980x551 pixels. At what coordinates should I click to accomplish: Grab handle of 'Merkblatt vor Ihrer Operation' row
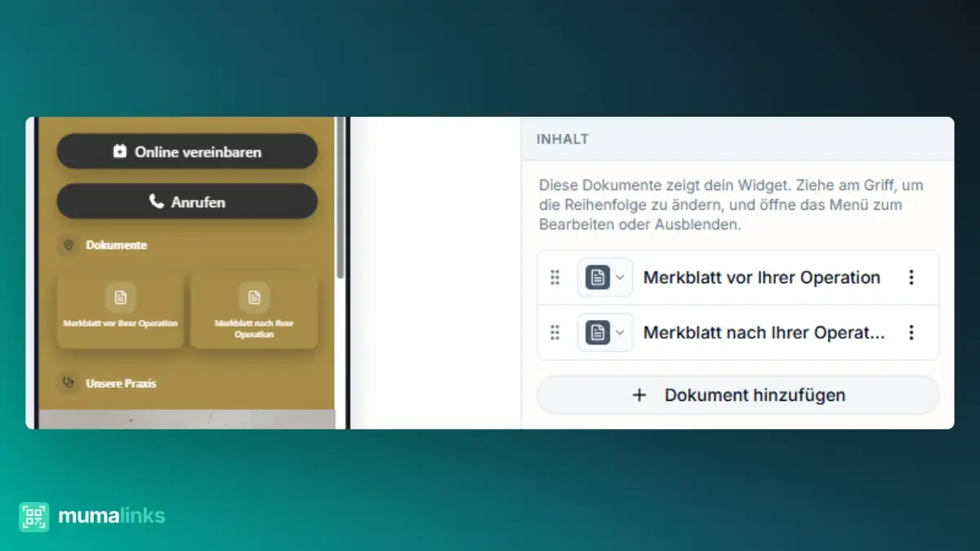(x=555, y=278)
